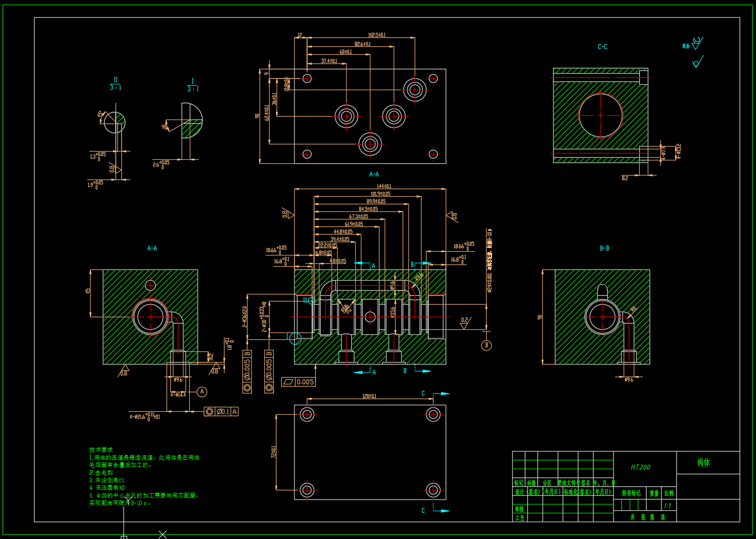Select detail circle II on main section

pyautogui.click(x=312, y=301)
